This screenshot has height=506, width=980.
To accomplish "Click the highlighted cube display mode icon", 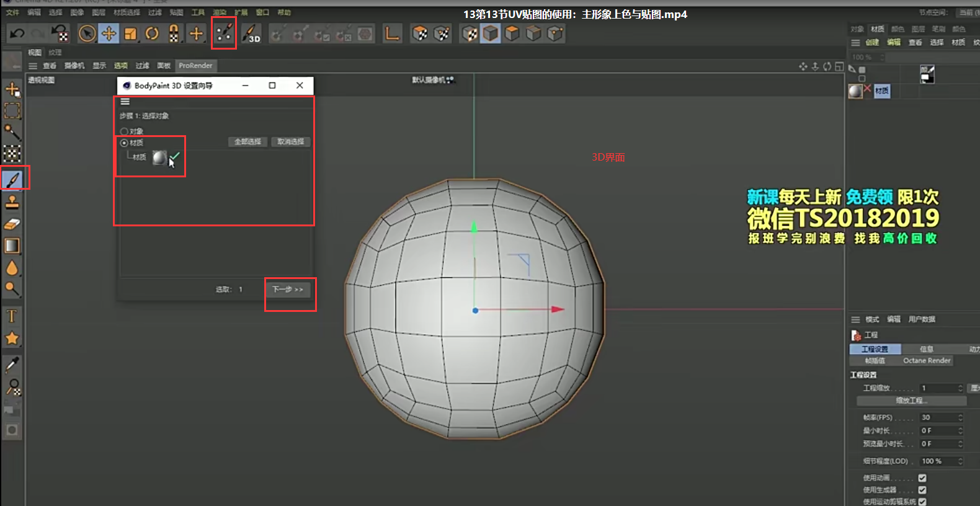I will pos(491,33).
